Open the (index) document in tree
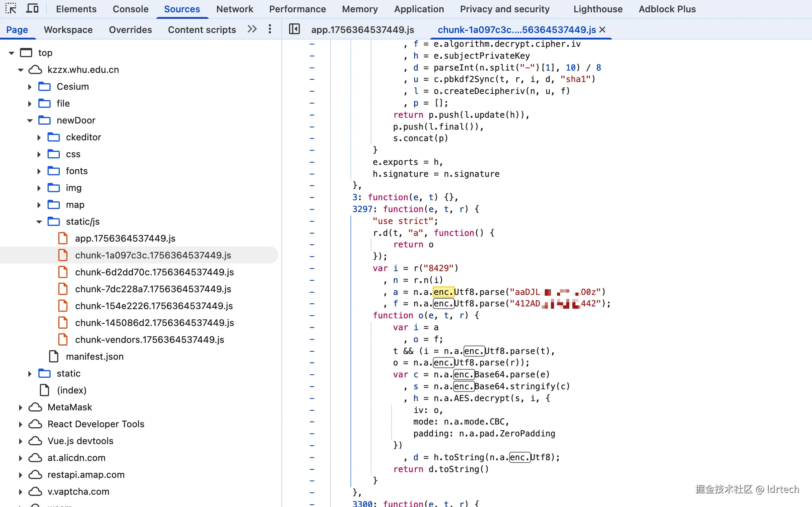The height and width of the screenshot is (507, 812). [x=71, y=390]
